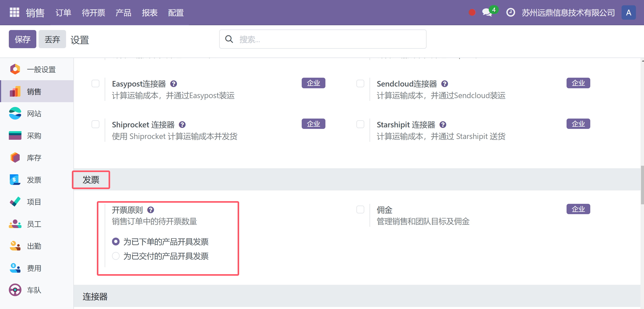Viewport: 644px width, 309px height.
Task: Enable the 佣金 checkbox
Action: pos(360,210)
